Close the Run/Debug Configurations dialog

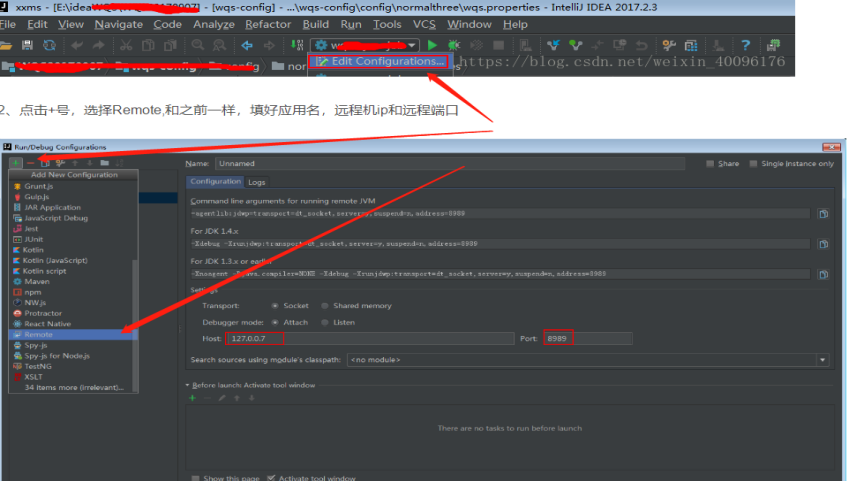[x=831, y=147]
